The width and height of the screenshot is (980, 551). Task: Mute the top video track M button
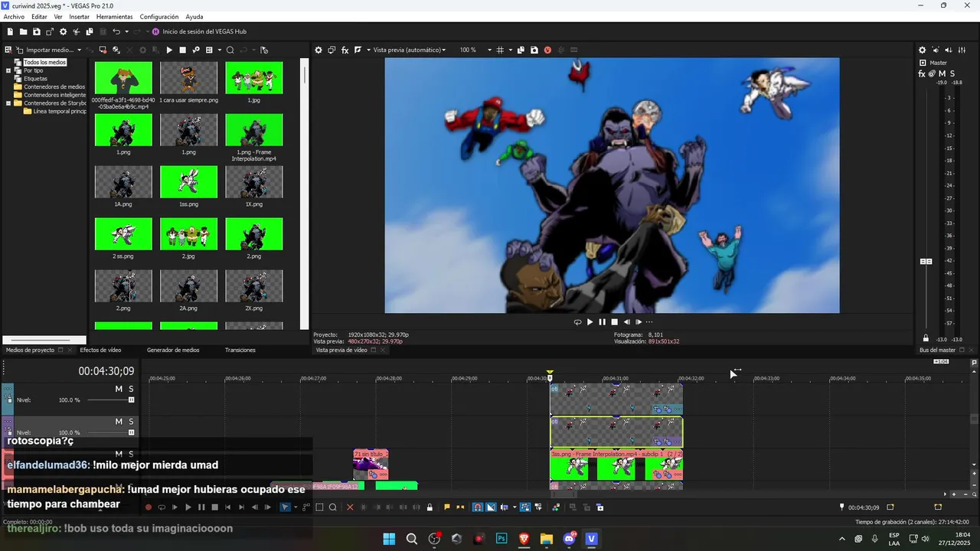point(119,389)
